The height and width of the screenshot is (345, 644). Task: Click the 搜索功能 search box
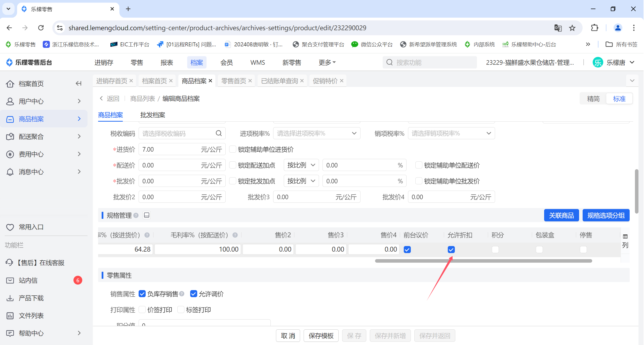coord(429,62)
